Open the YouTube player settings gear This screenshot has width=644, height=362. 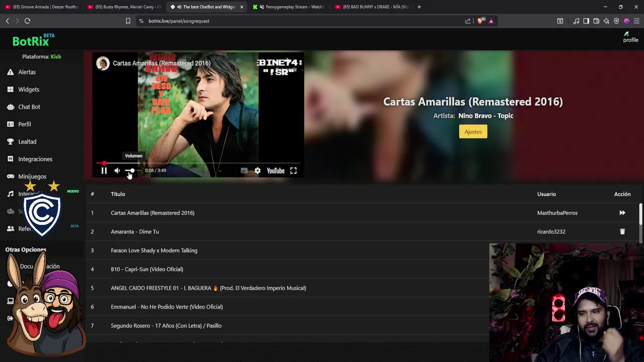coord(257,170)
